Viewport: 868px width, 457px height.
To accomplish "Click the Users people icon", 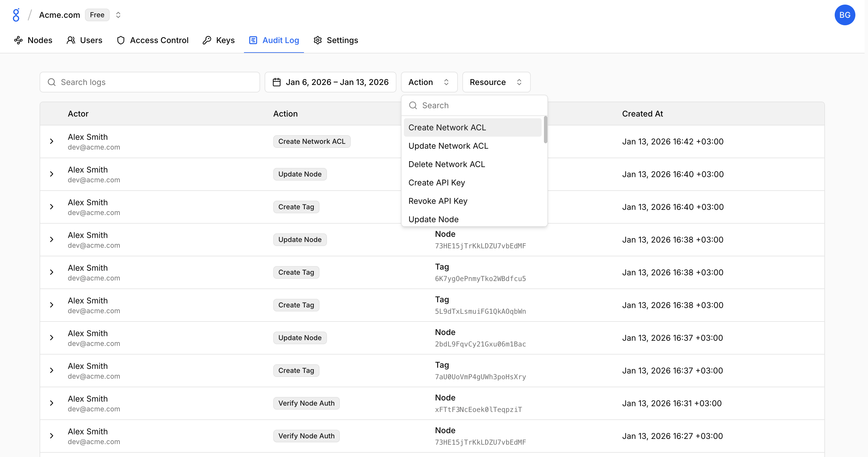I will point(71,40).
